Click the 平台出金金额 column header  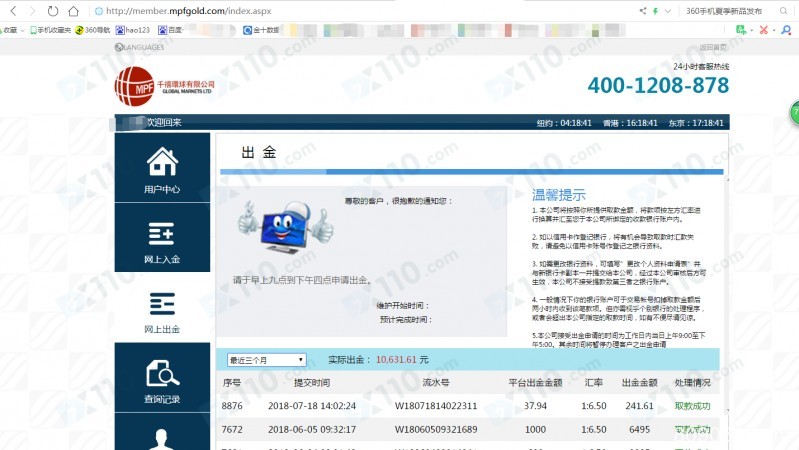click(x=535, y=382)
